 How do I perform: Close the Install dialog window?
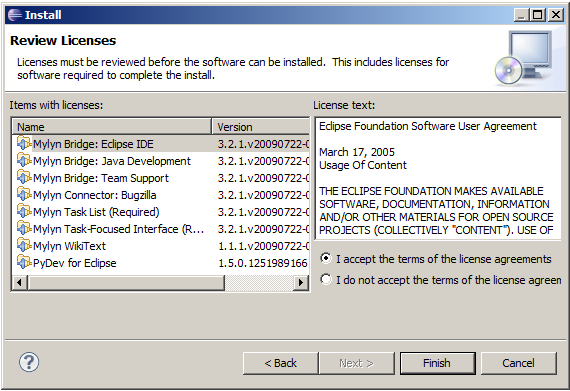pyautogui.click(x=556, y=15)
